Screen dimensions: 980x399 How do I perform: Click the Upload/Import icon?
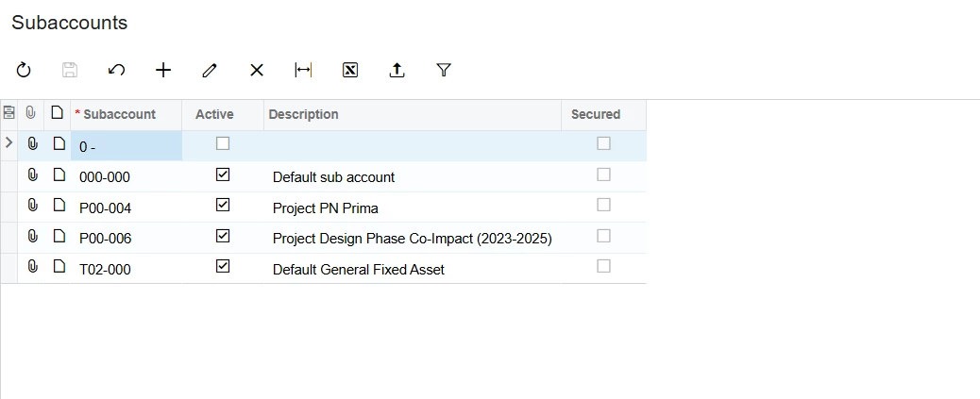click(x=397, y=70)
